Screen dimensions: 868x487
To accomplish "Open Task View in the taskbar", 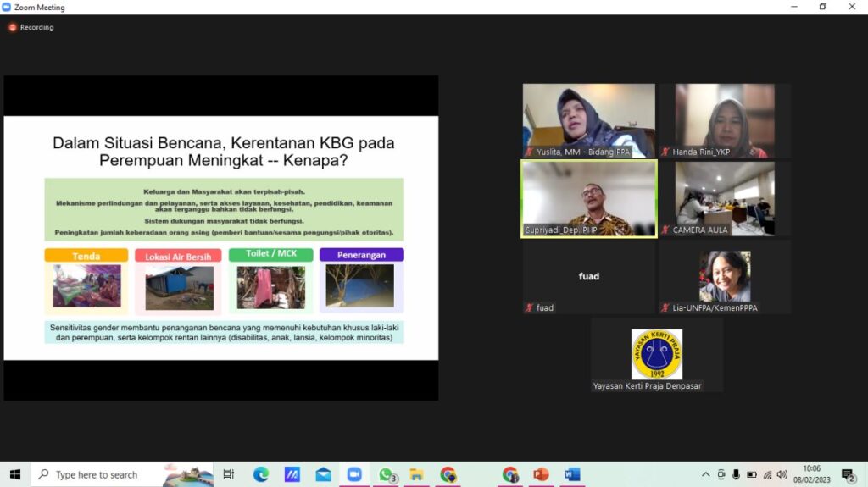I will pyautogui.click(x=229, y=474).
